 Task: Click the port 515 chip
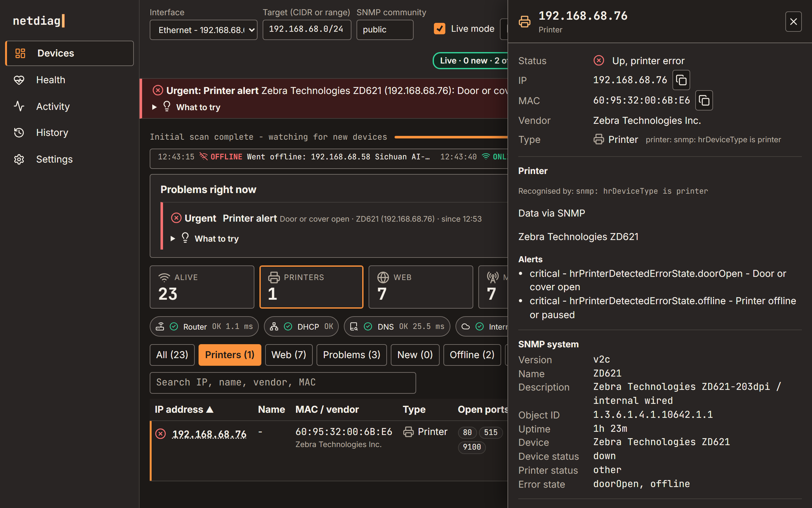491,432
